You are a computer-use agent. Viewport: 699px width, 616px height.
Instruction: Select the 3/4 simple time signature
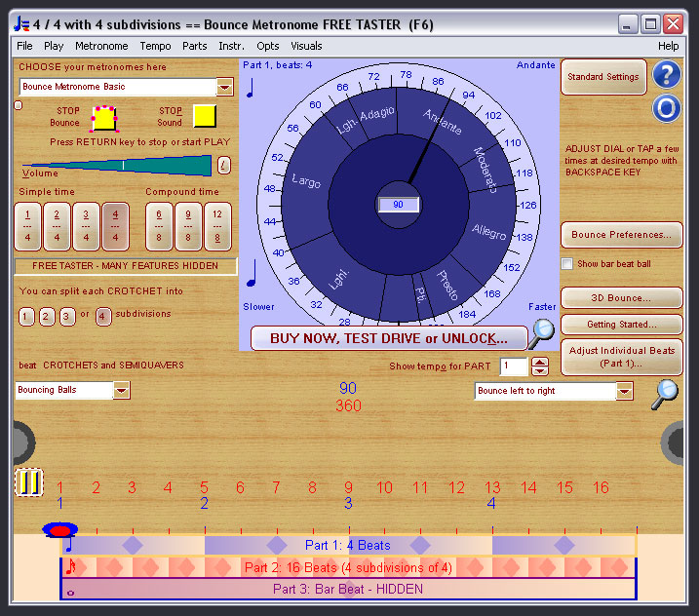(86, 226)
